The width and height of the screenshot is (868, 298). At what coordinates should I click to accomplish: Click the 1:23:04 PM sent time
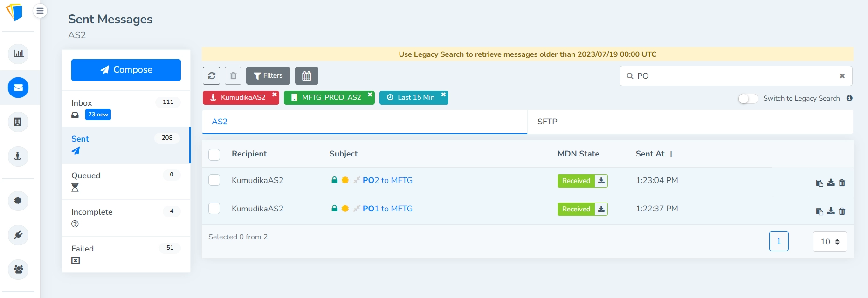(657, 180)
